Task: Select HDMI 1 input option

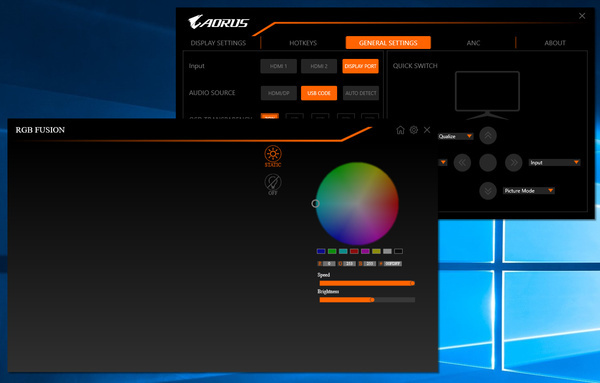Action: 279,66
